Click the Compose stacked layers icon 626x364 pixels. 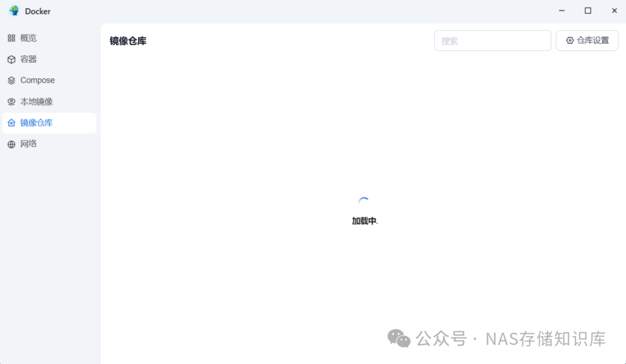[11, 80]
